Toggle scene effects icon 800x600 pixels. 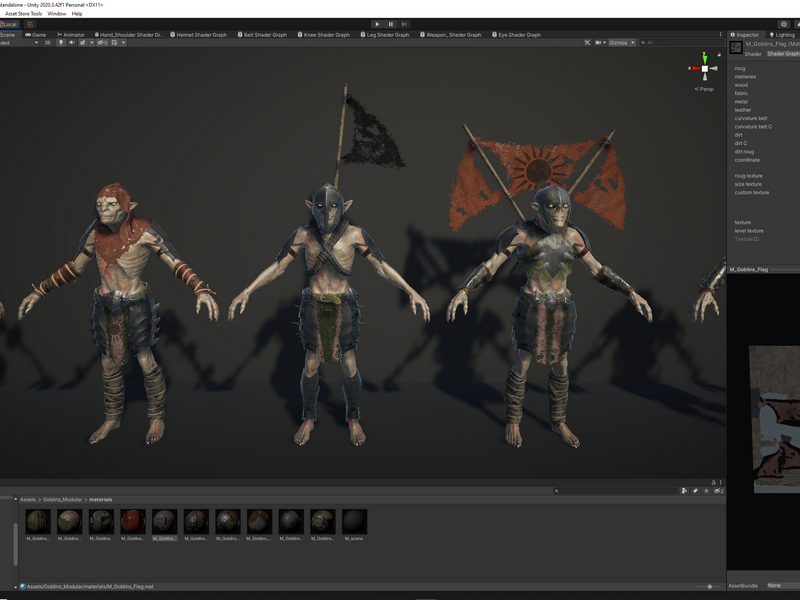pos(83,43)
